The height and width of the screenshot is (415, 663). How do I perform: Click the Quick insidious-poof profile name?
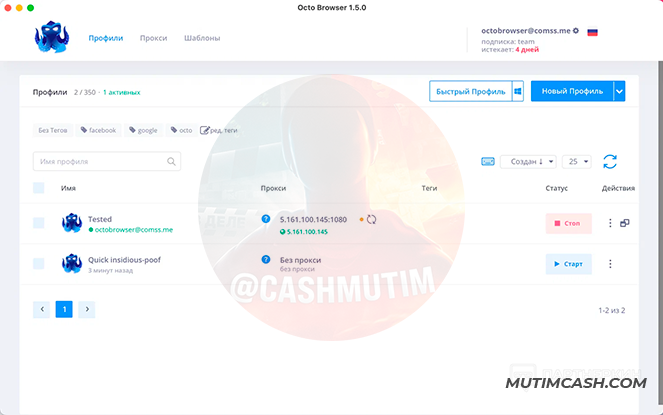(x=124, y=260)
